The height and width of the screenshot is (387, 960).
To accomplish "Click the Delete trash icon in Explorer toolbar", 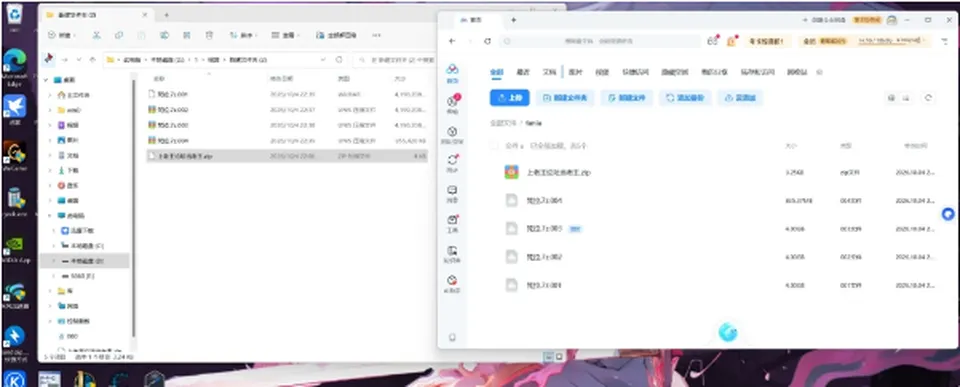I will 209,36.
